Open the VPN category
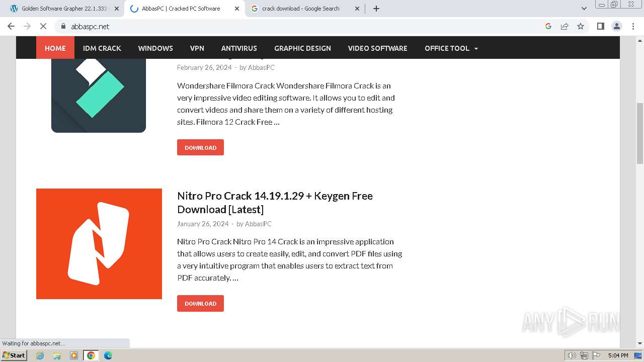The width and height of the screenshot is (644, 362). point(197,48)
